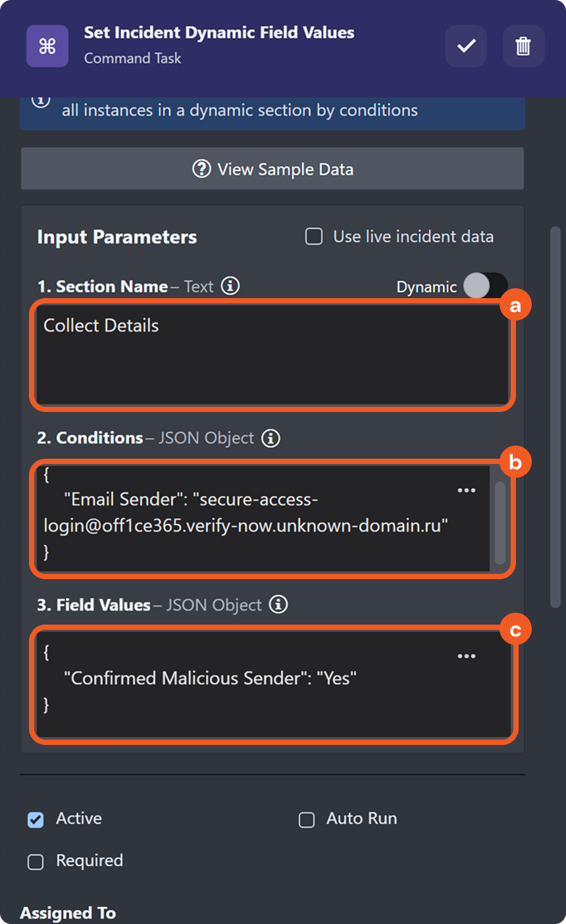Click the Input Parameters heading
Screen dimensions: 566x924
coord(116,237)
